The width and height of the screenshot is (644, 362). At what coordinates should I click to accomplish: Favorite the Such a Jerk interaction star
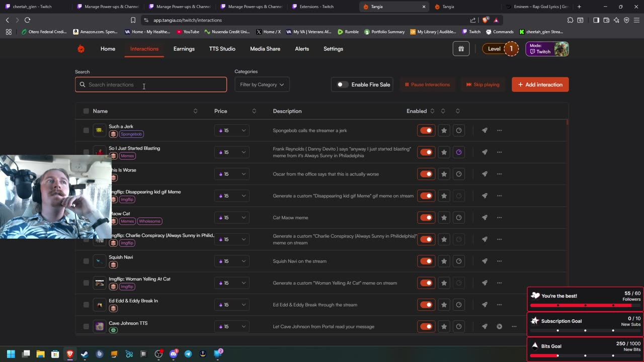(x=444, y=130)
